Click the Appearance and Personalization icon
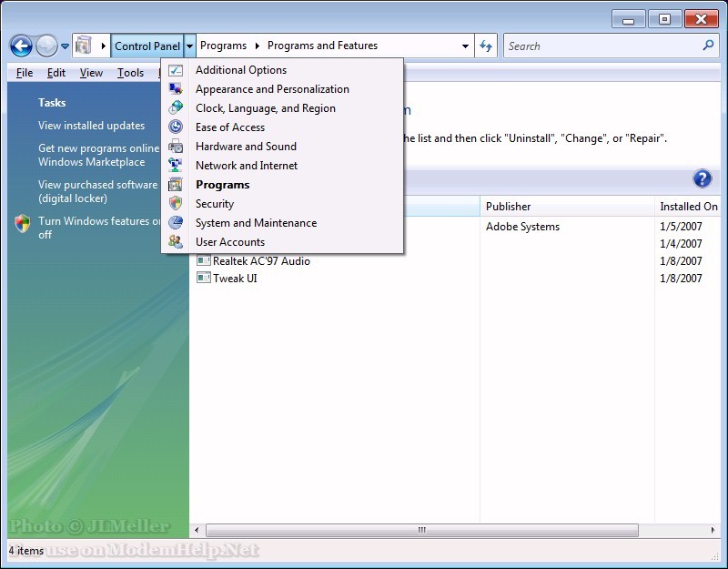The width and height of the screenshot is (728, 569). 176,88
